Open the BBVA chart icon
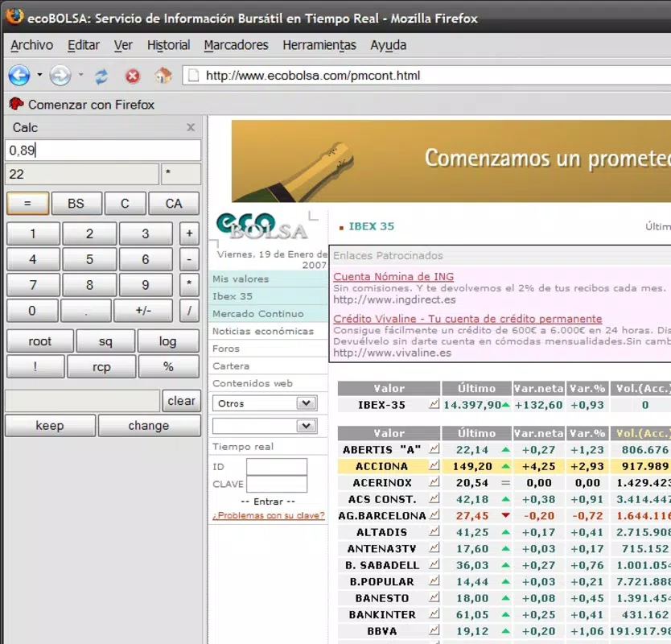 click(434, 630)
